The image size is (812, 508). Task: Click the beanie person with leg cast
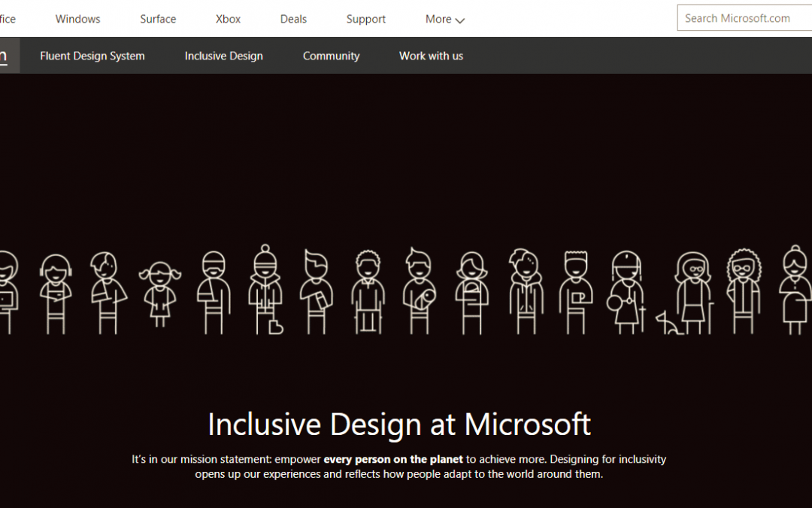(265, 290)
